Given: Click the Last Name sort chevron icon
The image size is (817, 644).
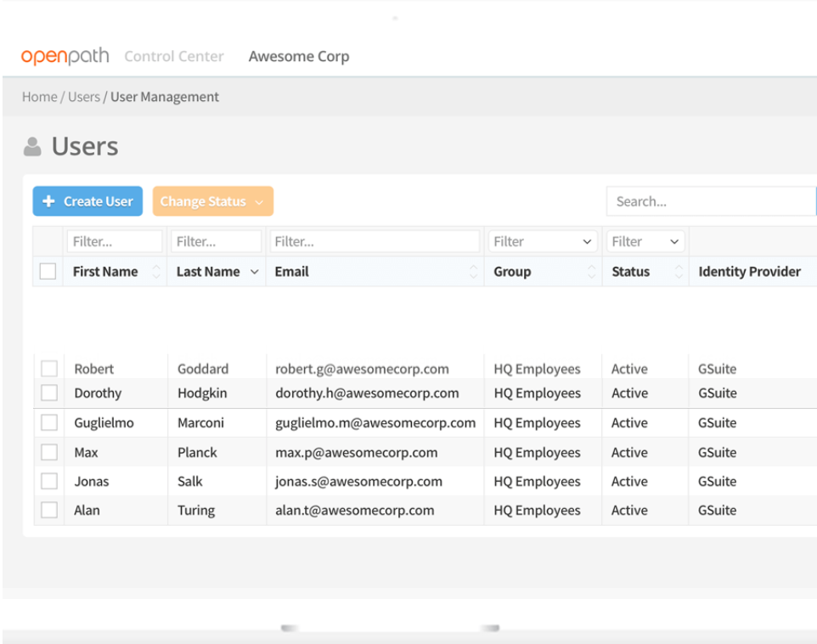Looking at the screenshot, I should [x=254, y=272].
